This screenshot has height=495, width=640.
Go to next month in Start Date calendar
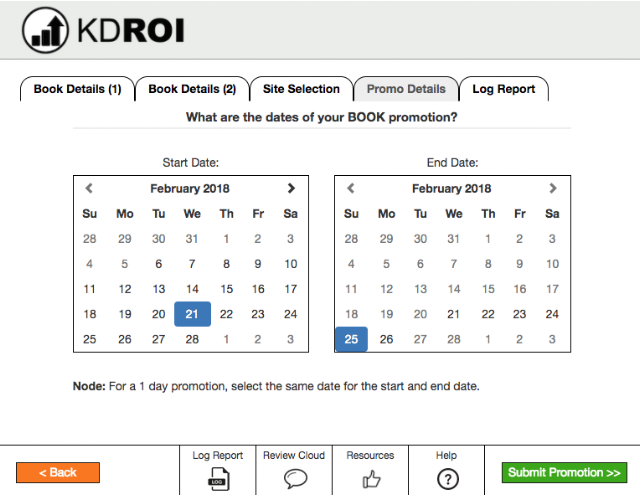(x=291, y=188)
